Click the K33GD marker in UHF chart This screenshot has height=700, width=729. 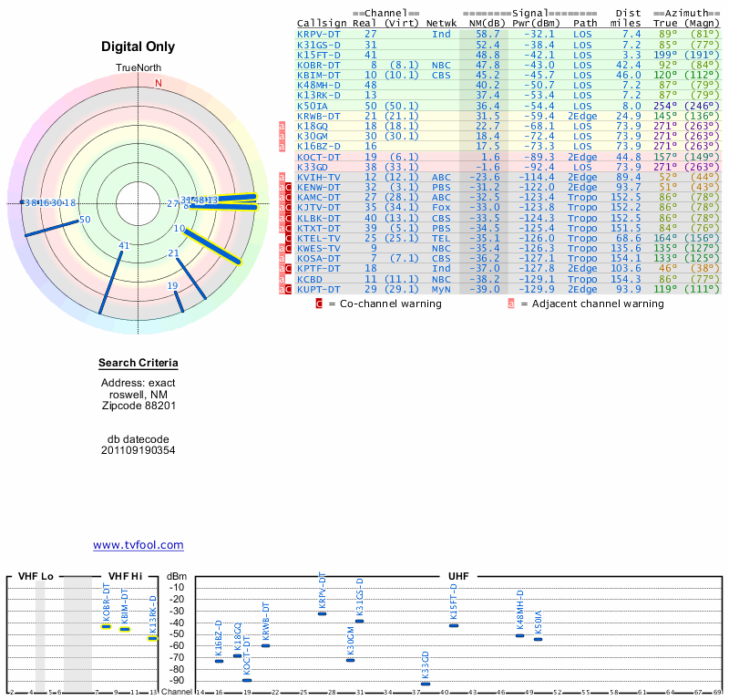[x=426, y=684]
